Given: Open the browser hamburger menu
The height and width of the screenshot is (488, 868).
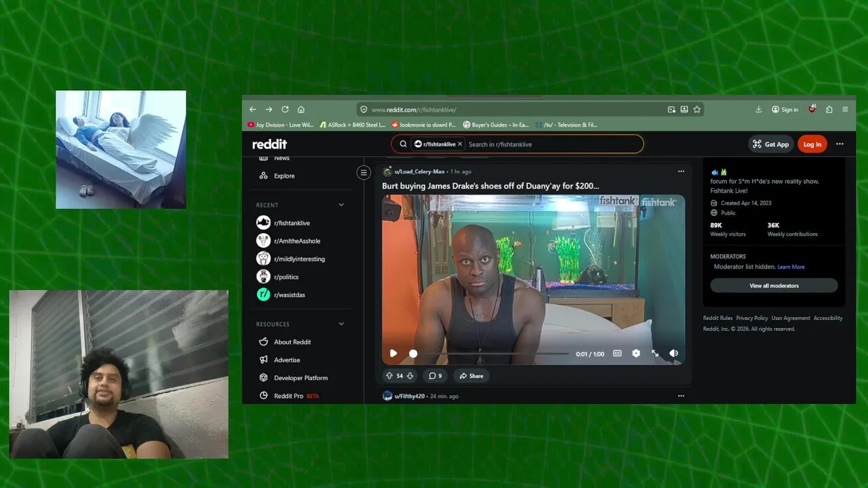Looking at the screenshot, I should pyautogui.click(x=845, y=109).
